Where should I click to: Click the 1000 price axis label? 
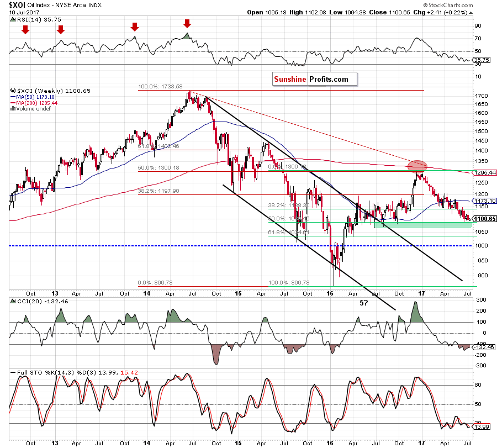(482, 246)
